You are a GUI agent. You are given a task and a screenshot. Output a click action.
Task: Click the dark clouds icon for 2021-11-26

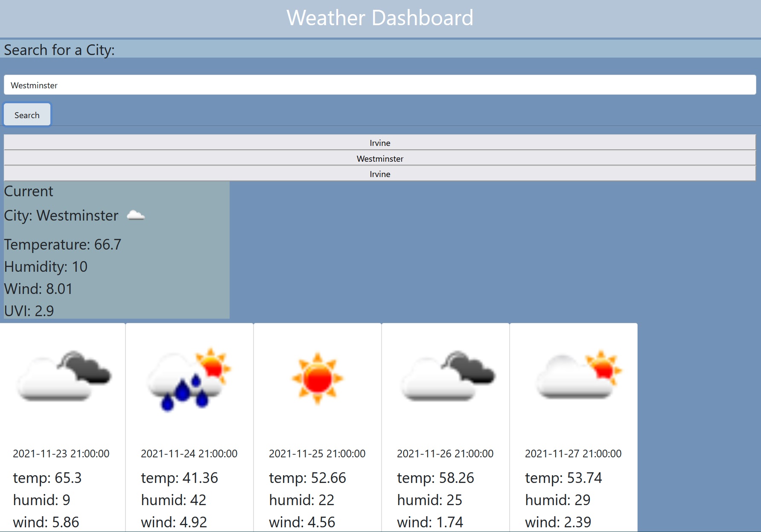[447, 378]
